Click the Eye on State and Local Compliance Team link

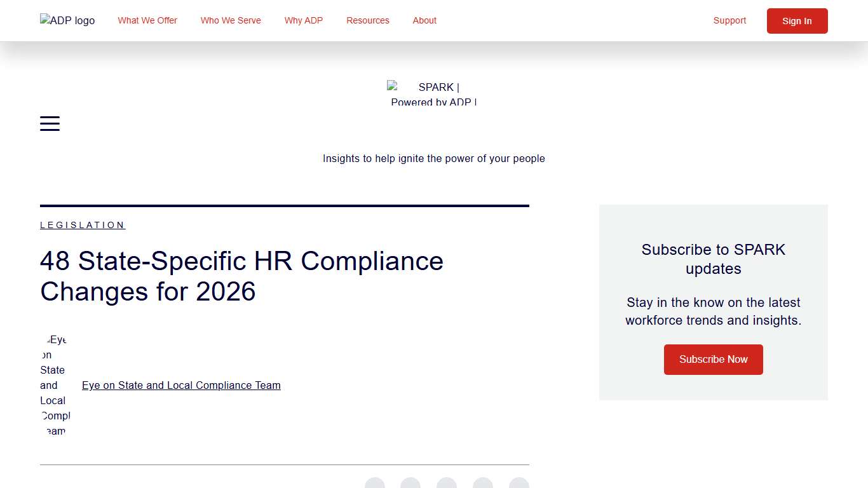click(x=181, y=385)
